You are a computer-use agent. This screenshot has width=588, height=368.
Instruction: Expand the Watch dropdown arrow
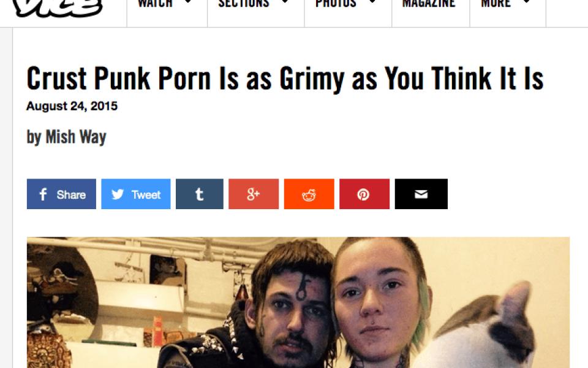tap(189, 2)
